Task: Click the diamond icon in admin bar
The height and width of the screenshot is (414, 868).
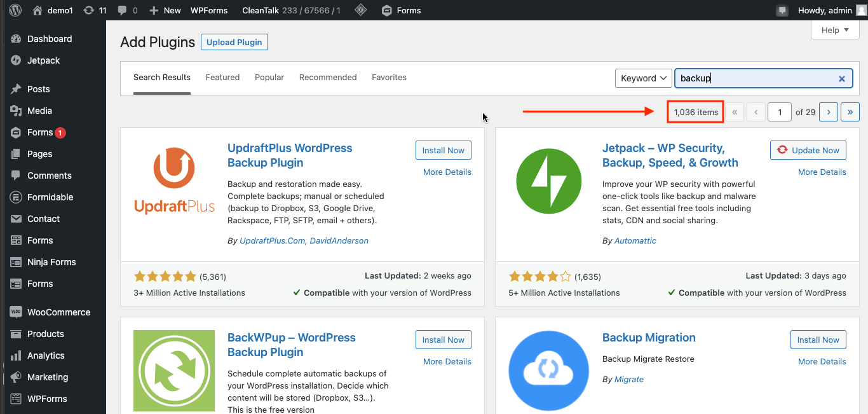Action: (x=360, y=10)
